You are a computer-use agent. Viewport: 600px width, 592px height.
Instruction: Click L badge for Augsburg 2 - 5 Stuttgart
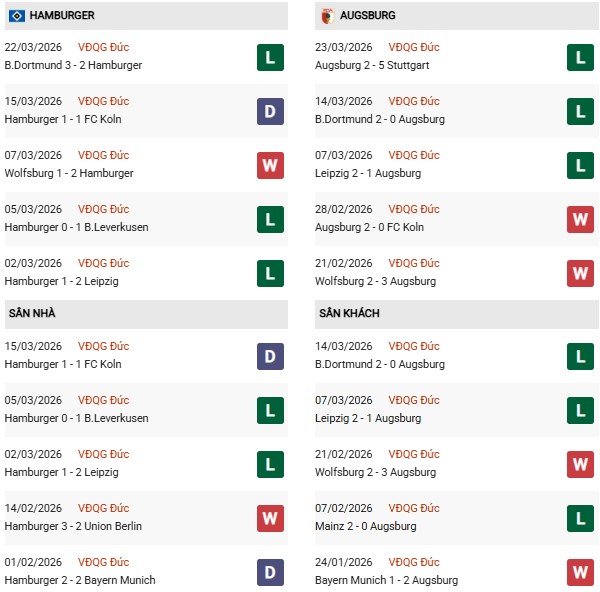580,57
